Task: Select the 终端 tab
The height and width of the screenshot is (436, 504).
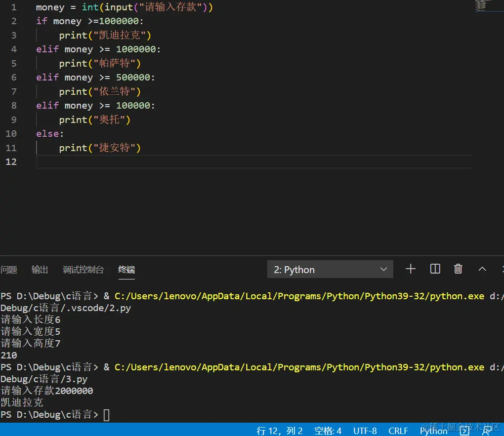Action: [126, 270]
